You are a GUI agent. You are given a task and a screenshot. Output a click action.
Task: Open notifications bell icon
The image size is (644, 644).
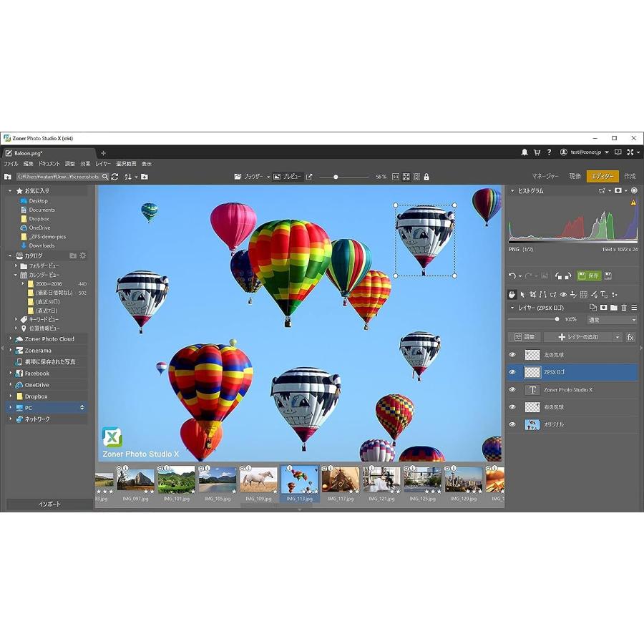[525, 152]
